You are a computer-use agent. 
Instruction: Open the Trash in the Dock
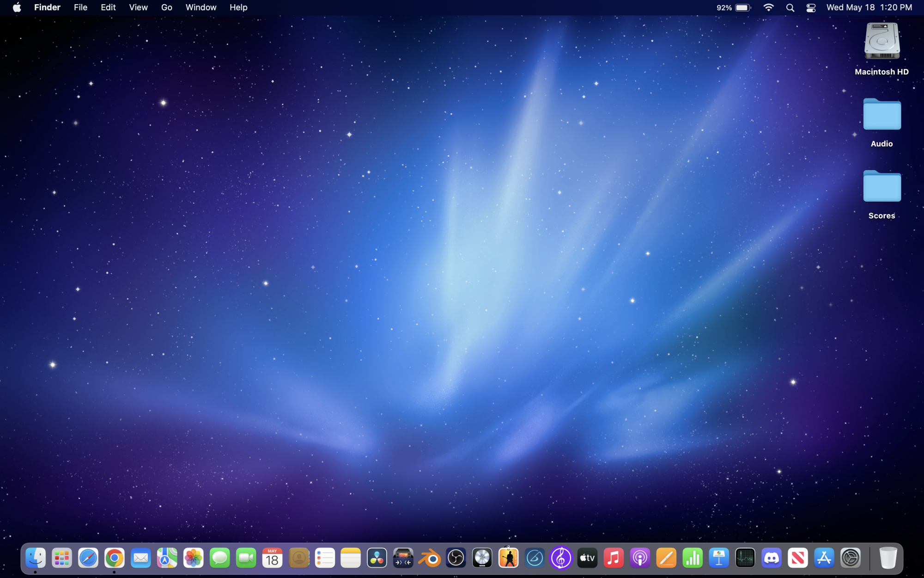888,558
